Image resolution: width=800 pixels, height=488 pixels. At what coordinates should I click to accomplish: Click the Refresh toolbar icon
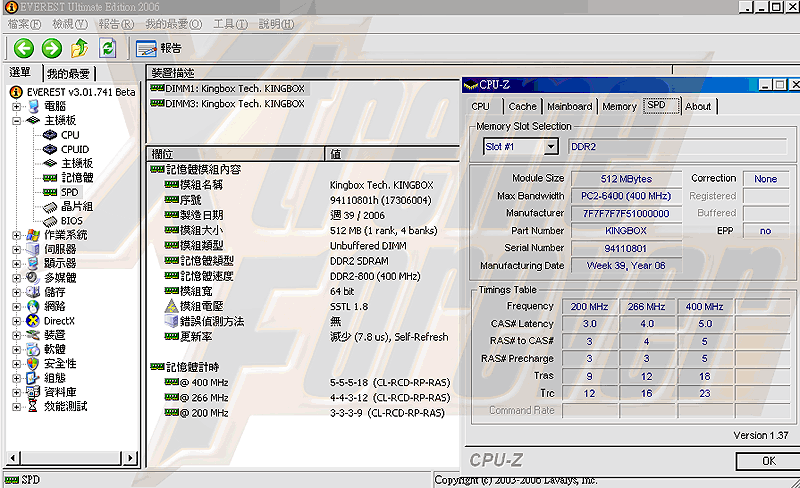coord(108,48)
